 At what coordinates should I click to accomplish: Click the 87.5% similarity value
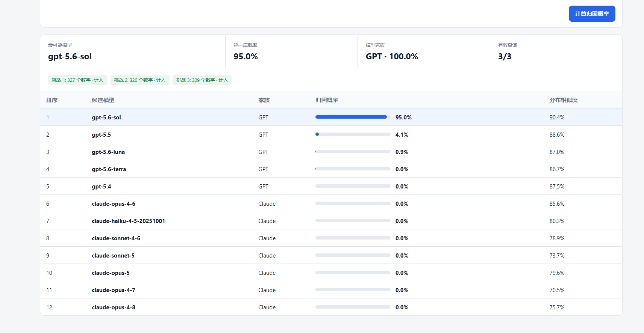[557, 187]
